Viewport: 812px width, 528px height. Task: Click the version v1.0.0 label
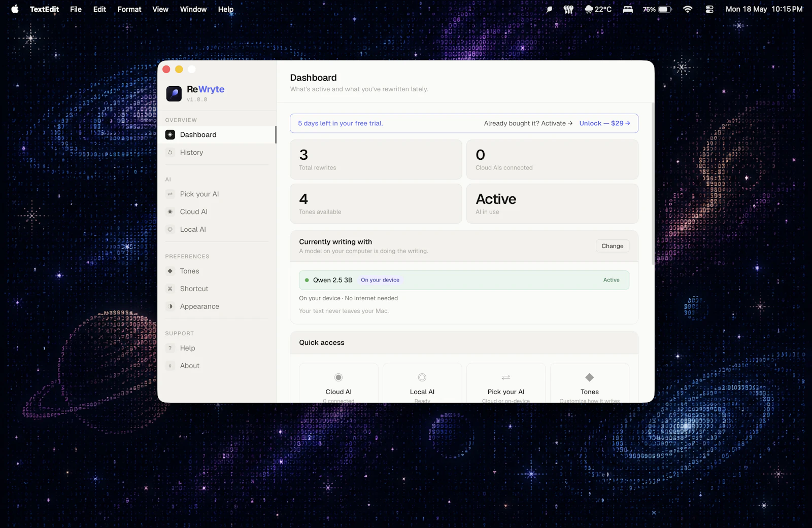click(x=197, y=99)
